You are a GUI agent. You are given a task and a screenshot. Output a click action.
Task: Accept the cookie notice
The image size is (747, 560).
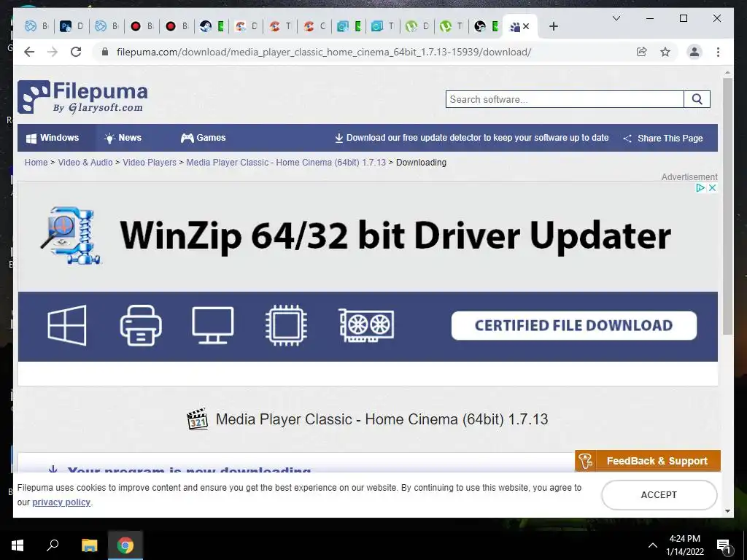click(659, 495)
